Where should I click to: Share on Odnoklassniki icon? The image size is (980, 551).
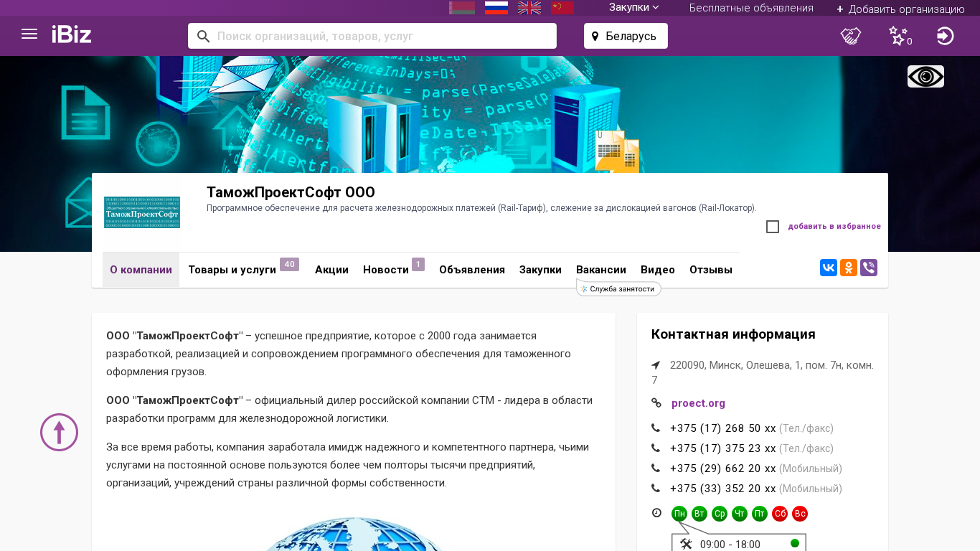pyautogui.click(x=849, y=268)
